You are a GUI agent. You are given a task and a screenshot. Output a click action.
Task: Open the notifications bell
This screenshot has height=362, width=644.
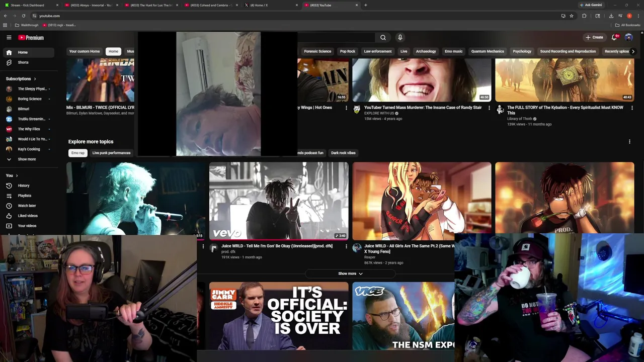614,37
